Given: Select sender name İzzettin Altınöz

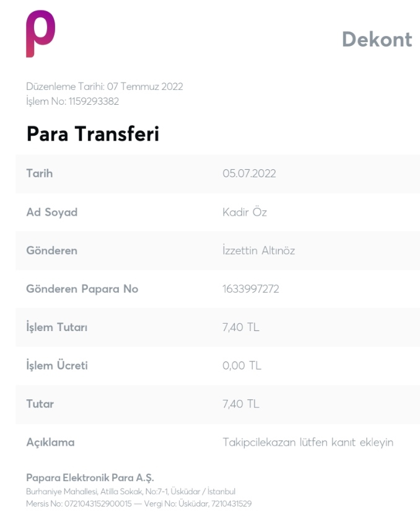Looking at the screenshot, I should [258, 250].
